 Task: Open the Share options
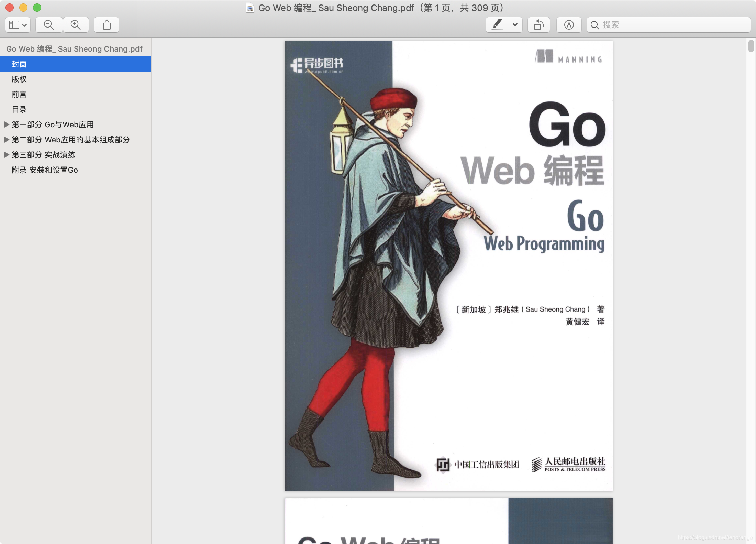coord(107,24)
